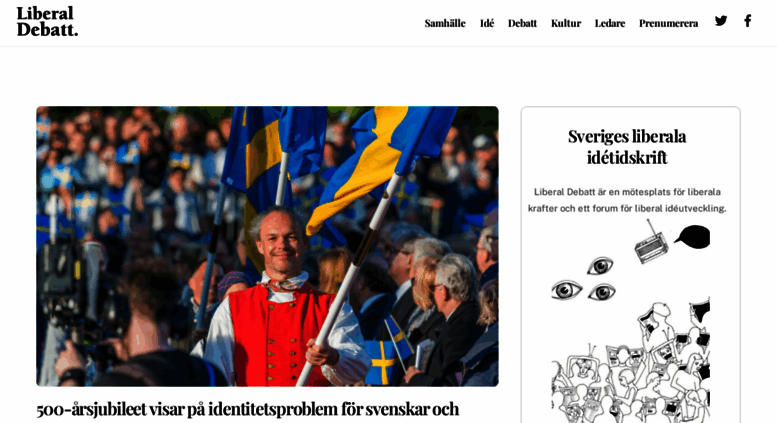Open the 500-årsjubileet article headline
The width and height of the screenshot is (777, 423).
point(248,410)
